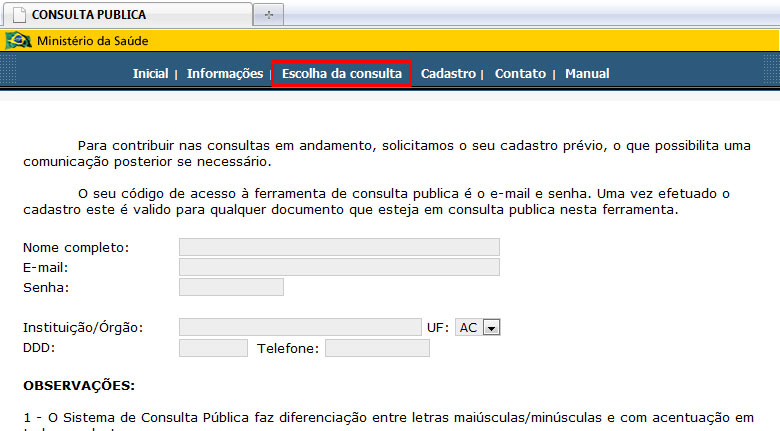Click the Brazil flag icon
780x431 pixels.
point(19,41)
